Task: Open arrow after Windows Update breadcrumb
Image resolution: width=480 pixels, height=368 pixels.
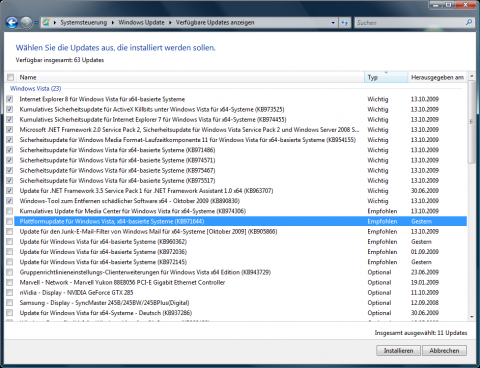Action: coord(170,23)
